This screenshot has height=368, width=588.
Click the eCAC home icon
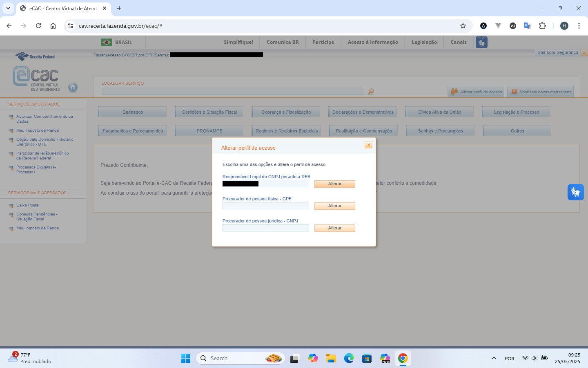73,87
